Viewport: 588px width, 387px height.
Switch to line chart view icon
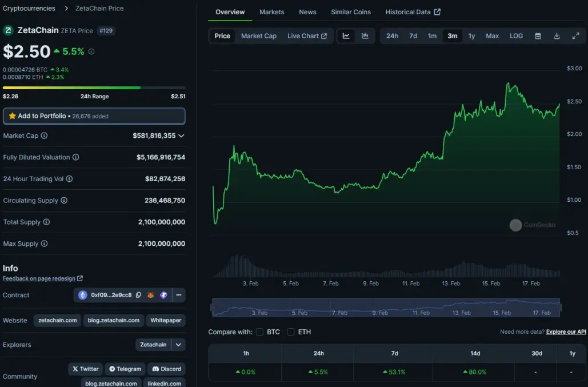(346, 36)
